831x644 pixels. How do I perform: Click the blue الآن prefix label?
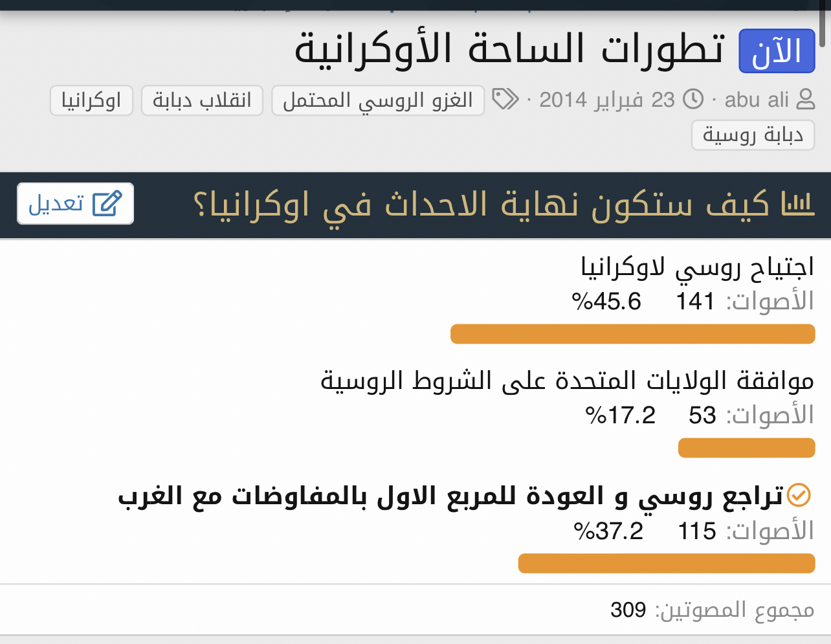tap(777, 50)
